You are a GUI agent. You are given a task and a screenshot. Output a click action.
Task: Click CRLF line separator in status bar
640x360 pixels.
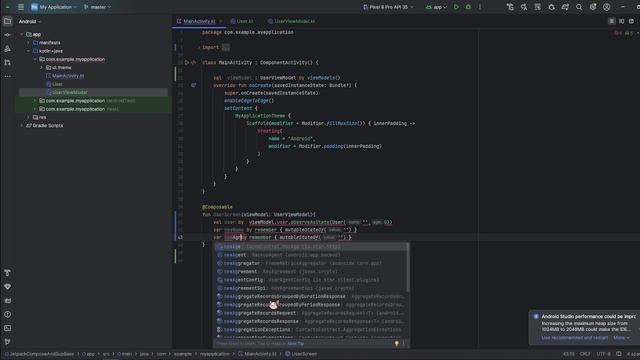585,354
